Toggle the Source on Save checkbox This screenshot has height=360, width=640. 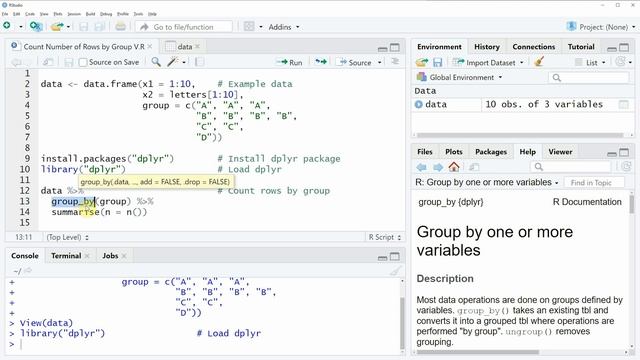click(x=83, y=62)
